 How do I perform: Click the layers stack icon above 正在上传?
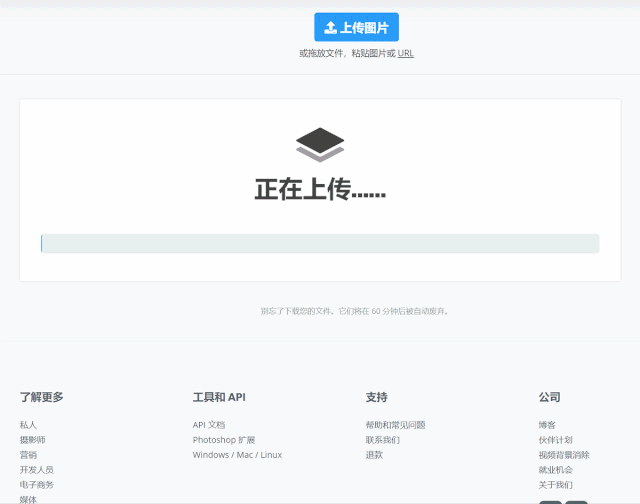(320, 145)
